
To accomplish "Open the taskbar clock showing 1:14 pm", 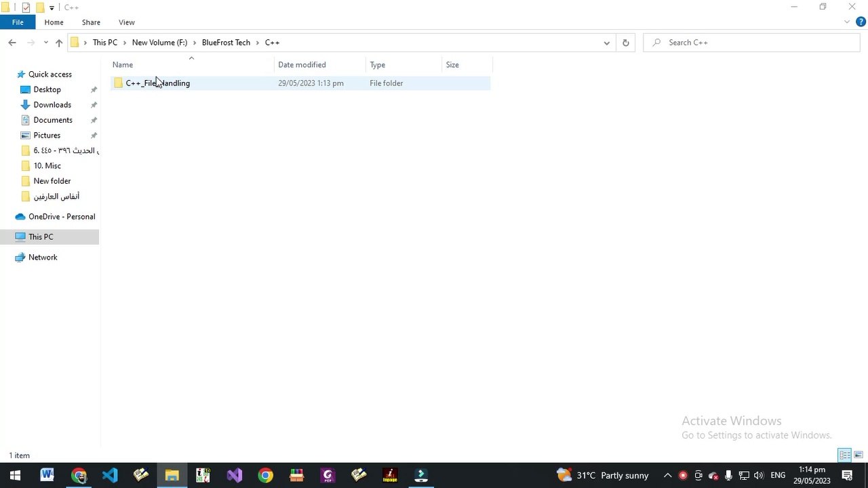I will click(812, 475).
